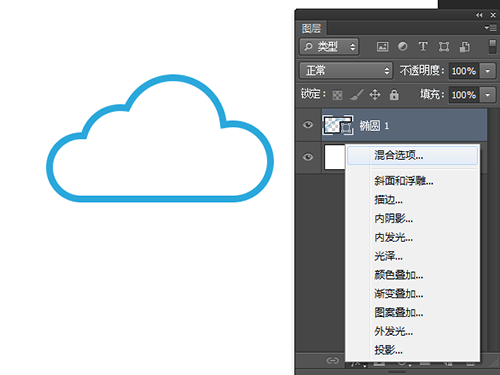Click the 不透明度 opacity label
The image size is (500, 375).
pyautogui.click(x=422, y=71)
